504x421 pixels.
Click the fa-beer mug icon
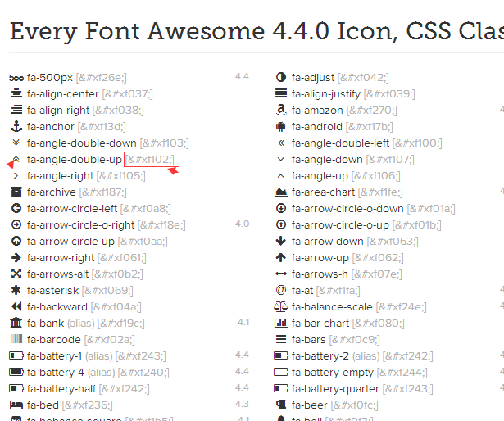coord(281,405)
